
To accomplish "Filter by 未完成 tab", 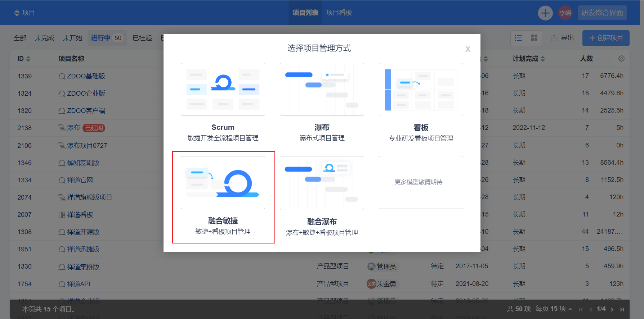I will coord(45,38).
